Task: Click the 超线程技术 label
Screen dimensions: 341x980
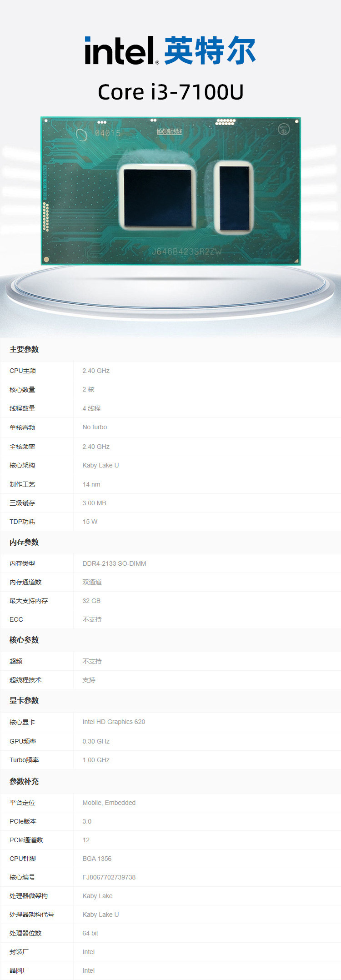Action: 25,680
